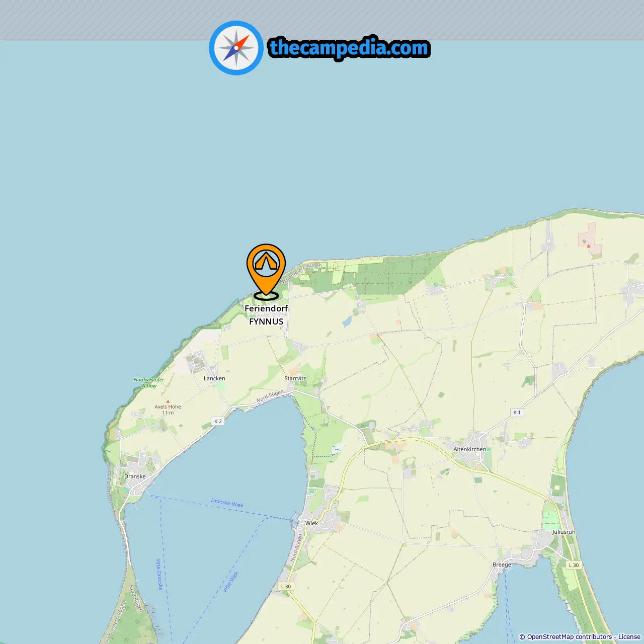Click the Lancken village label
The width and height of the screenshot is (644, 644).
tap(214, 378)
